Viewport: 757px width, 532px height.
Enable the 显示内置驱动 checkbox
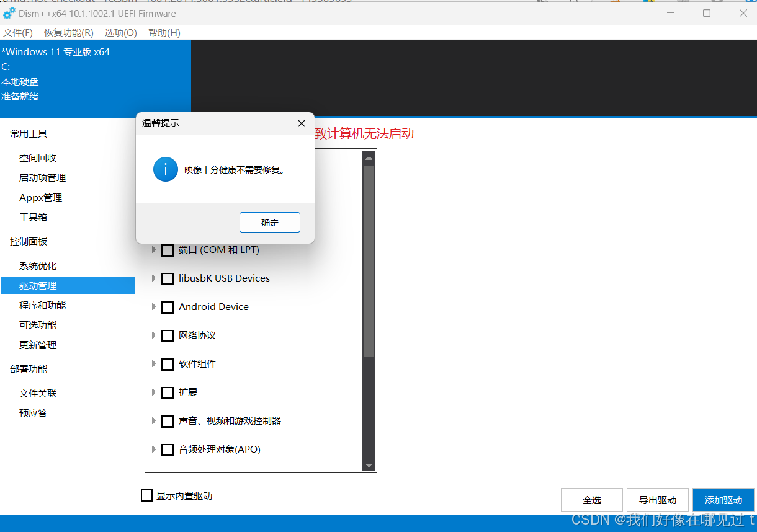(x=147, y=495)
